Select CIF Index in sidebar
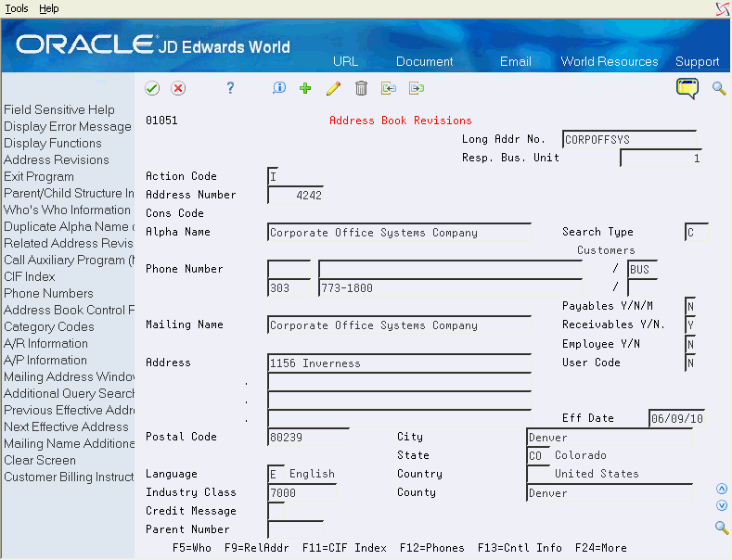This screenshot has height=560, width=732. [x=30, y=276]
